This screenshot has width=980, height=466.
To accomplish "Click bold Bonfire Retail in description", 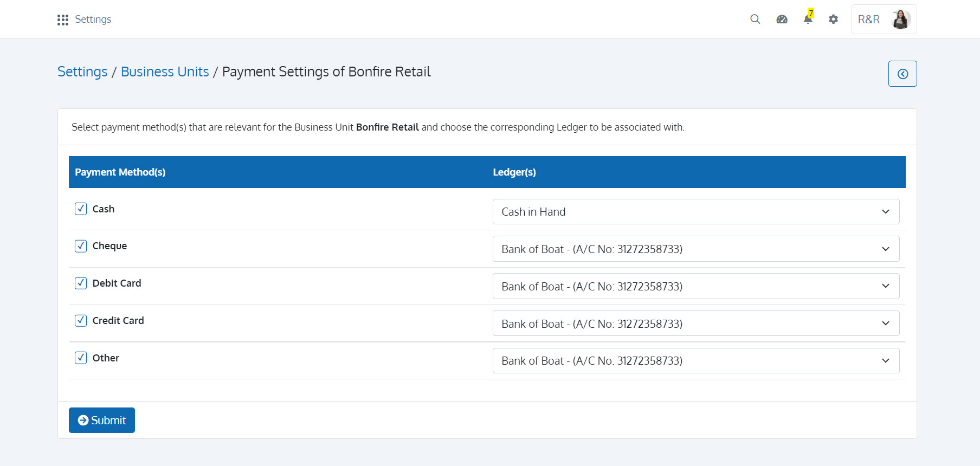I will pos(388,127).
